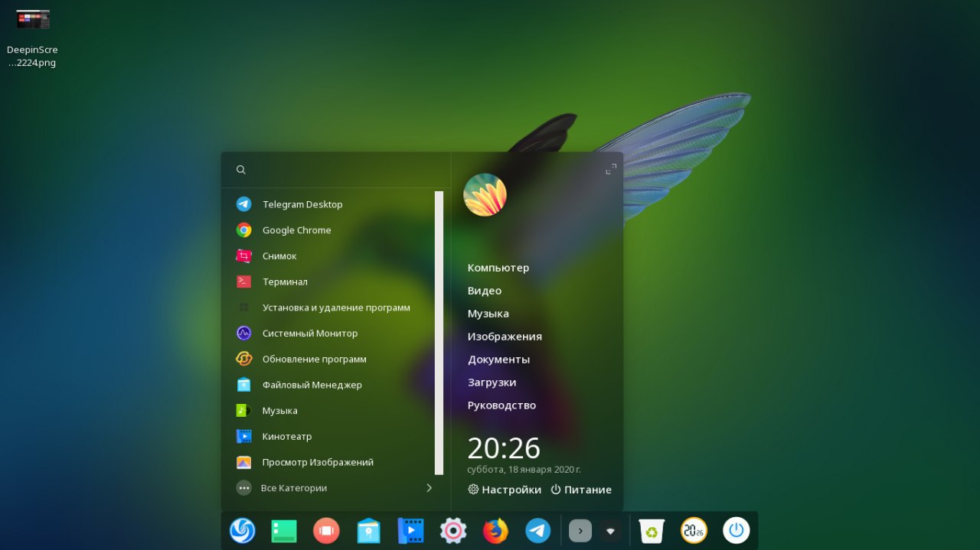The image size is (980, 550).
Task: Click the Снимок screenshot icon in launcher
Action: coord(243,255)
